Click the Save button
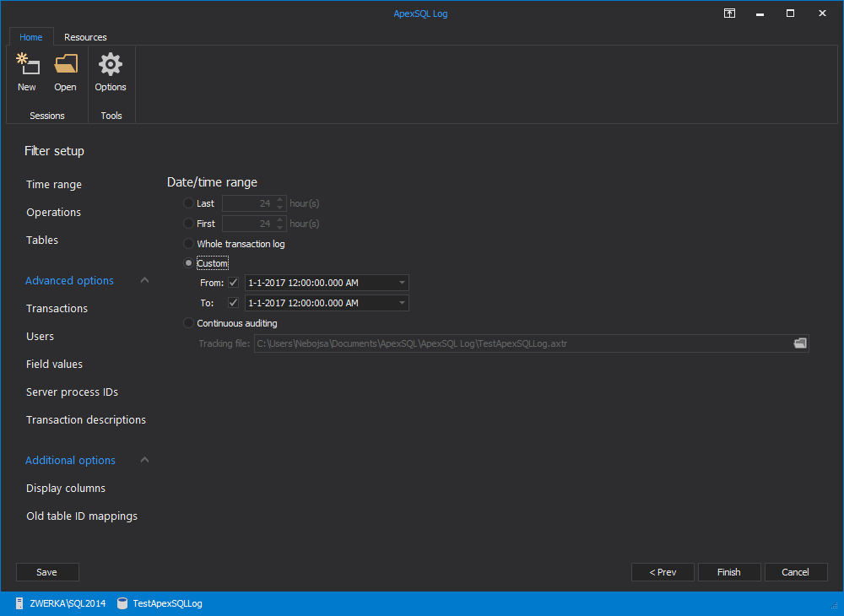Viewport: 844px width, 616px height. pyautogui.click(x=46, y=572)
